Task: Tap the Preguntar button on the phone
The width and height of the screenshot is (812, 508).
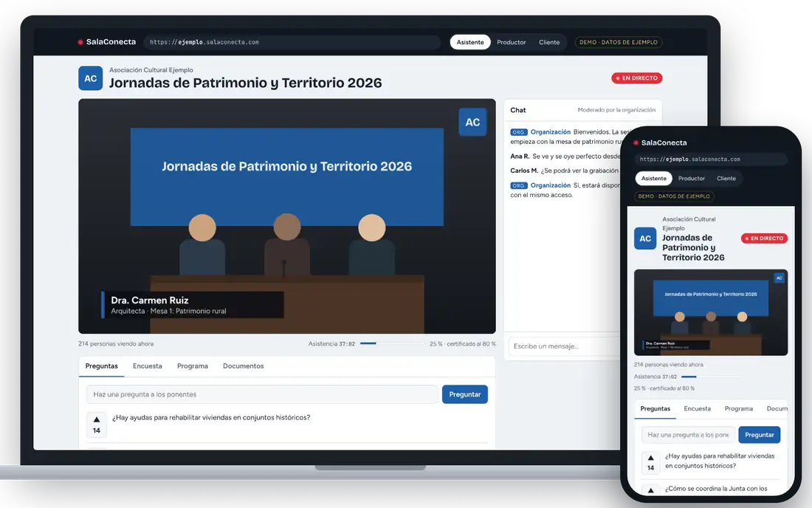Action: click(x=759, y=435)
